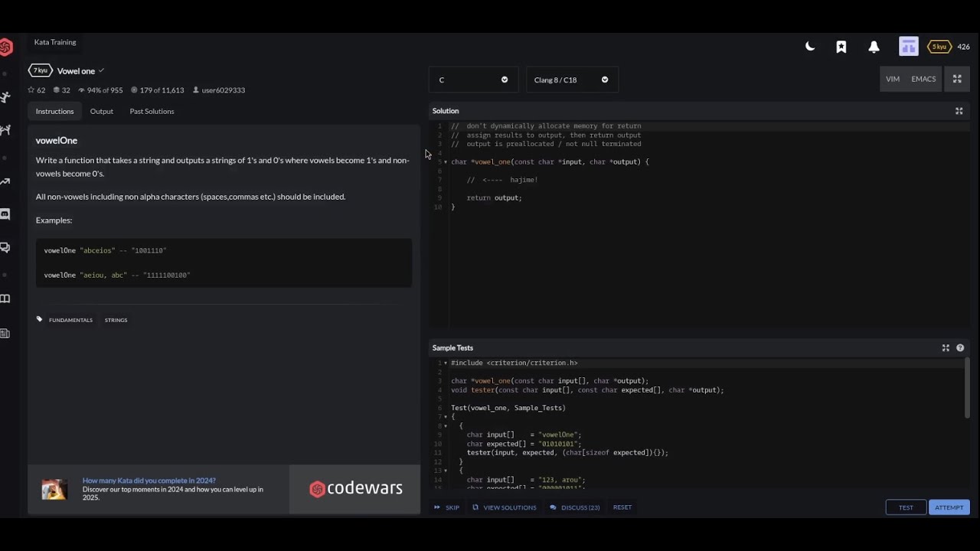The width and height of the screenshot is (980, 551).
Task: Collapse fold arrow at sample tests line 13
Action: [x=446, y=471]
